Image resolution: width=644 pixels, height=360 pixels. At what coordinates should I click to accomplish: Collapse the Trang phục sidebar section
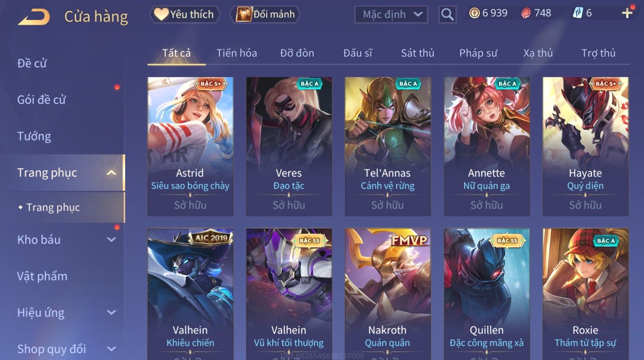(x=111, y=173)
